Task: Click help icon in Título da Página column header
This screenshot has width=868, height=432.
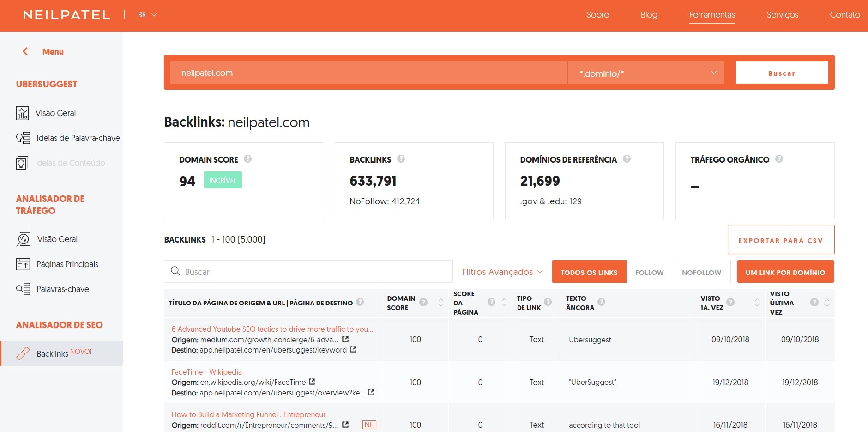Action: tap(360, 302)
